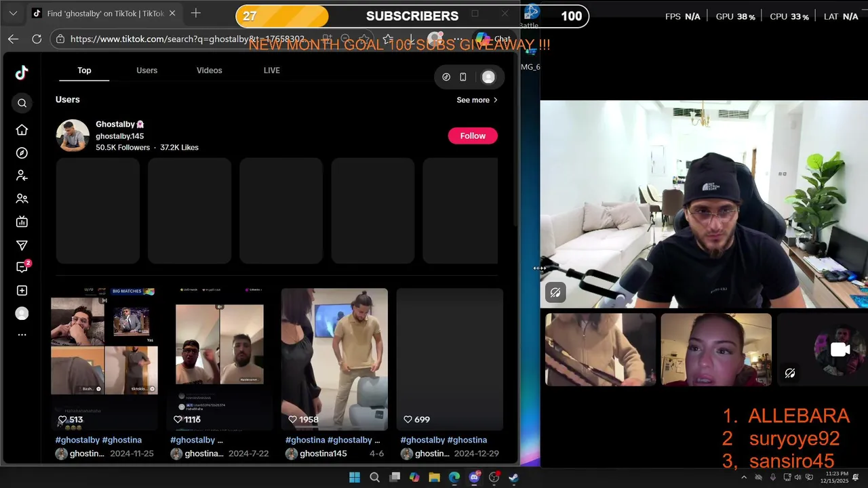Open OBS Studio from the taskbar

coord(494,477)
